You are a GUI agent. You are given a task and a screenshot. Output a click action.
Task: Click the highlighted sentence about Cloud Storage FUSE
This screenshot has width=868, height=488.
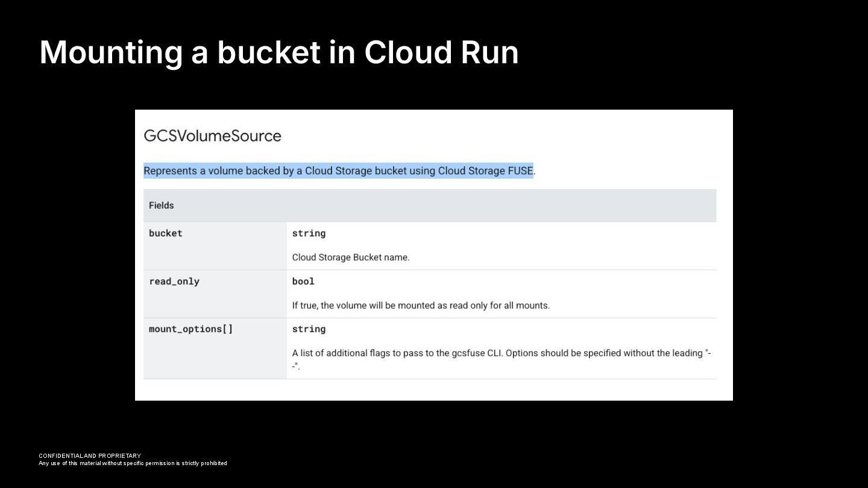click(339, 170)
